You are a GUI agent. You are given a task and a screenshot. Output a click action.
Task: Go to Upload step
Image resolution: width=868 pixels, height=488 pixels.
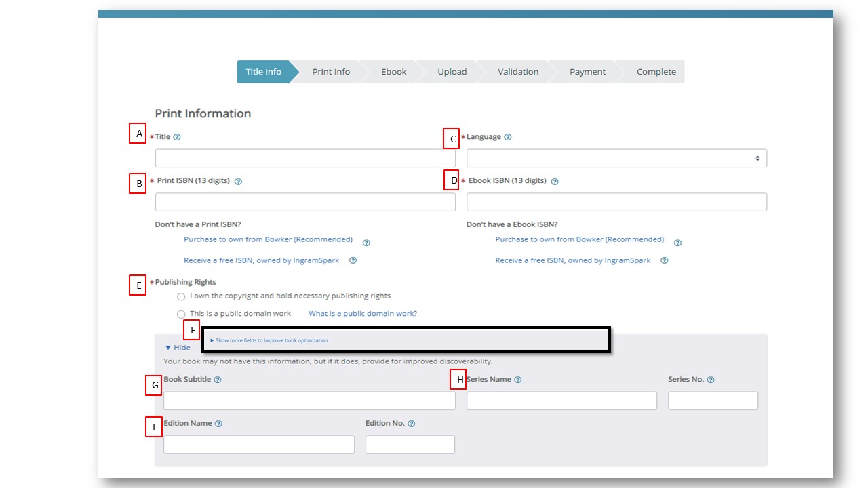coord(452,72)
